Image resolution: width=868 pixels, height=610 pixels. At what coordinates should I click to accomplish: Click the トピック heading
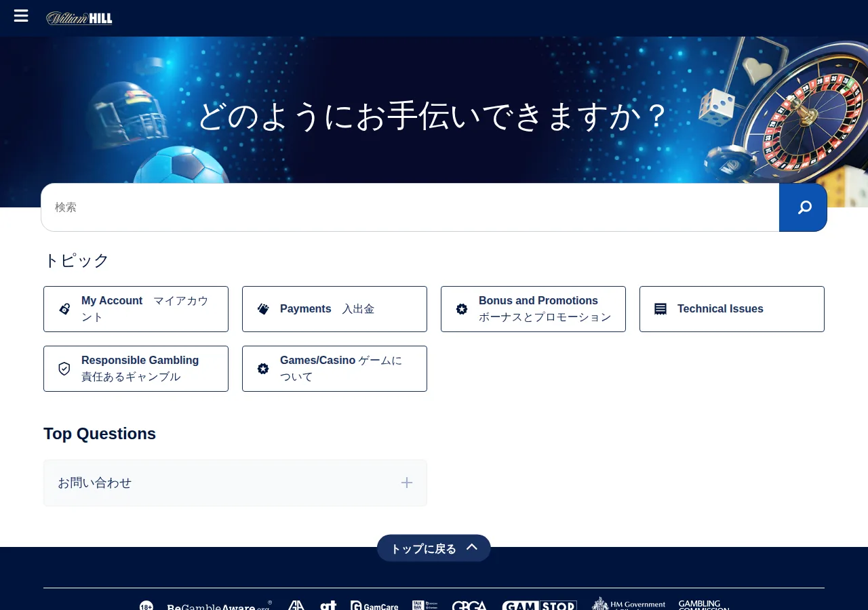(x=76, y=260)
